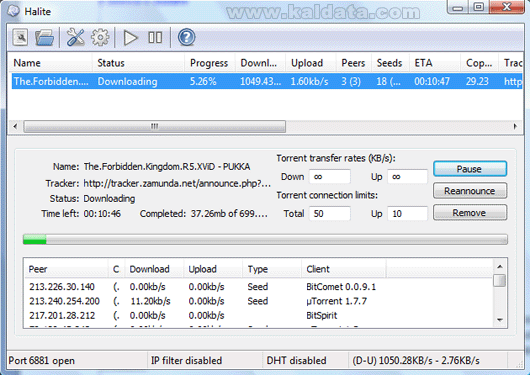530x375 pixels.
Task: Click the Up connection limit field showing 10
Action: click(407, 214)
